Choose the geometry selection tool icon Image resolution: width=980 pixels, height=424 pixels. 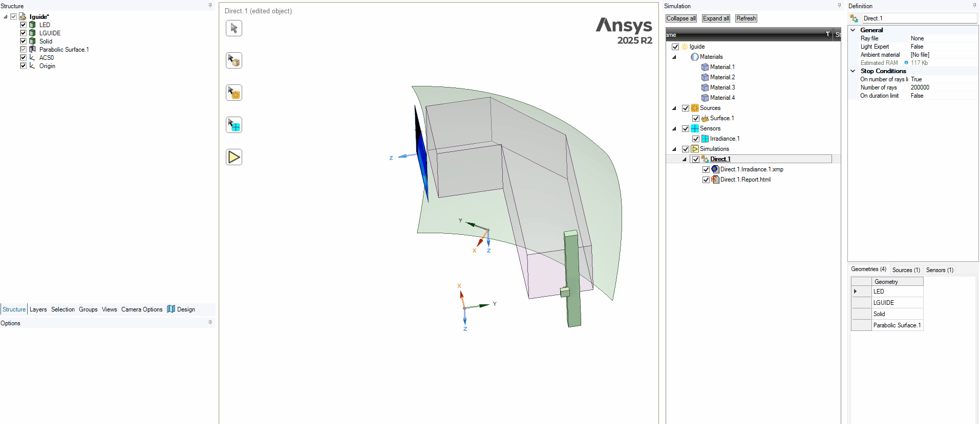coord(234,60)
